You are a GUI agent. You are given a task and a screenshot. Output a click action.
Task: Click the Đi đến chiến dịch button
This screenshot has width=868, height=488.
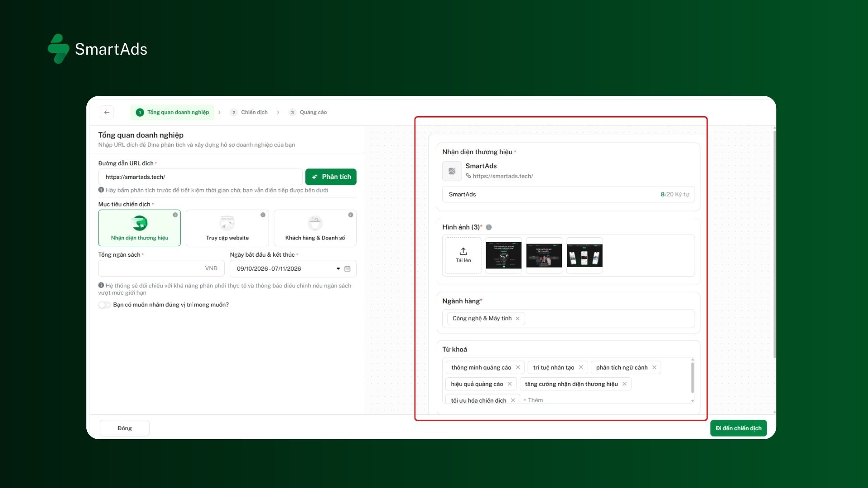[x=738, y=428]
